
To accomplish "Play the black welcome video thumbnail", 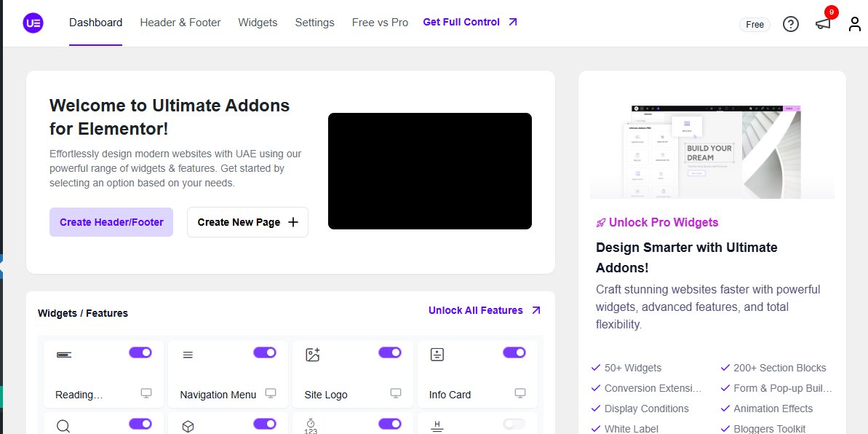I will [x=429, y=171].
